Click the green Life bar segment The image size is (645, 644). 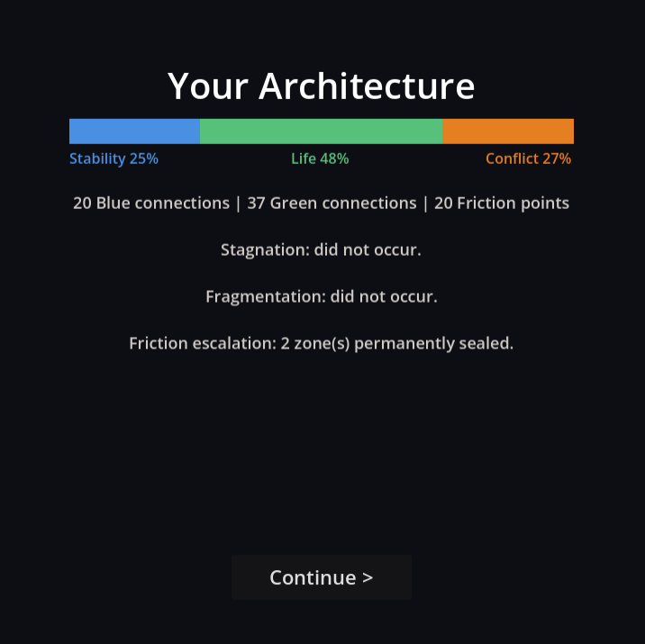tap(321, 132)
